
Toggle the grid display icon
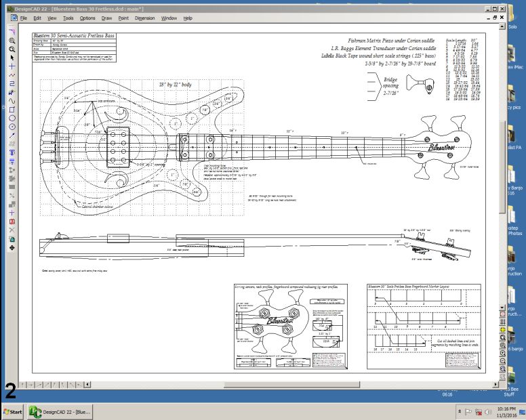pyautogui.click(x=502, y=322)
